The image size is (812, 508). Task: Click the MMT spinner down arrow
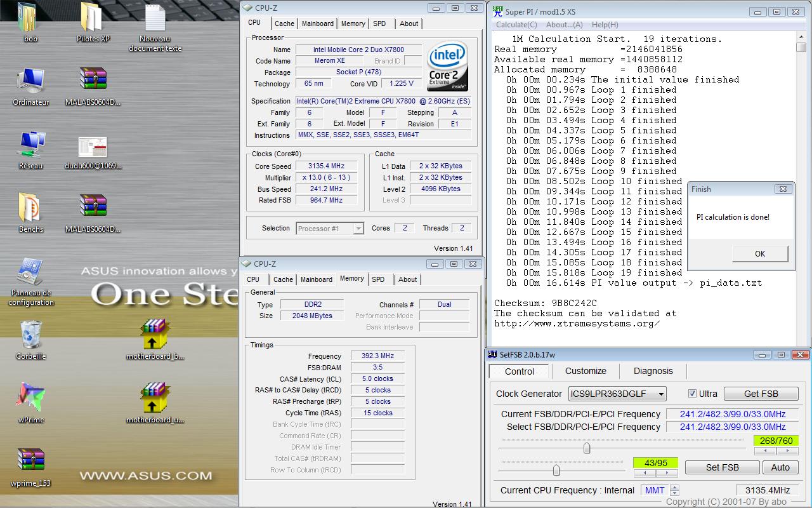[x=674, y=493]
